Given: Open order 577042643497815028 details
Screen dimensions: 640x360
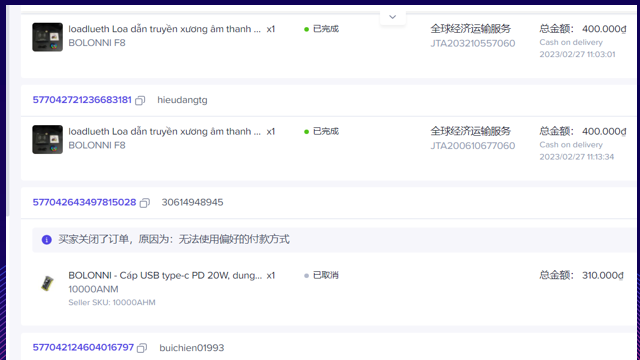Looking at the screenshot, I should tap(84, 202).
